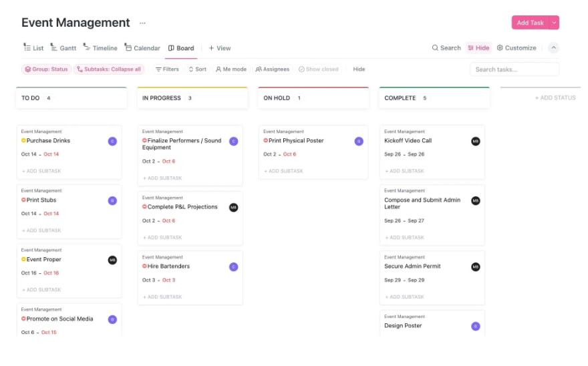Screen dimensions: 588x366
Task: Click the status color dot on Event Proper
Action: [x=24, y=260]
